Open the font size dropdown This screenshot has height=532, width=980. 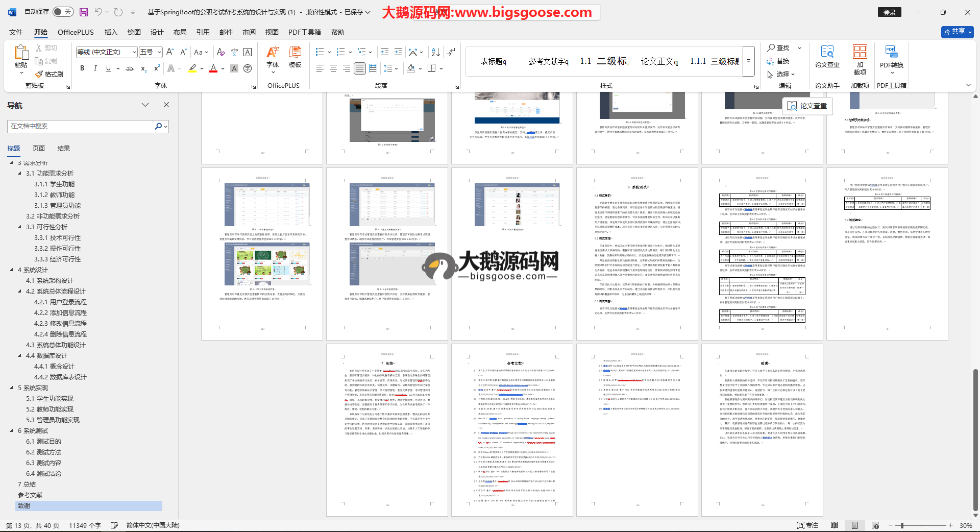click(x=159, y=52)
